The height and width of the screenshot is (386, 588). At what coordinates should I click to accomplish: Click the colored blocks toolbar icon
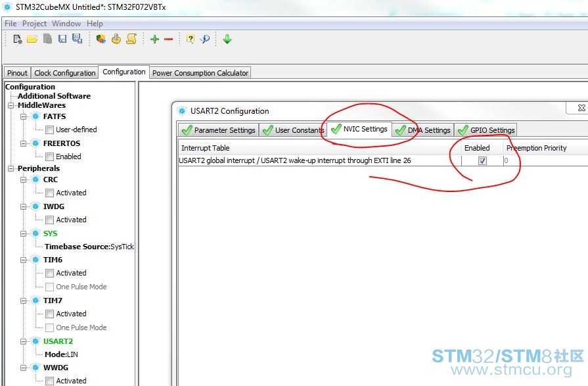[x=101, y=39]
